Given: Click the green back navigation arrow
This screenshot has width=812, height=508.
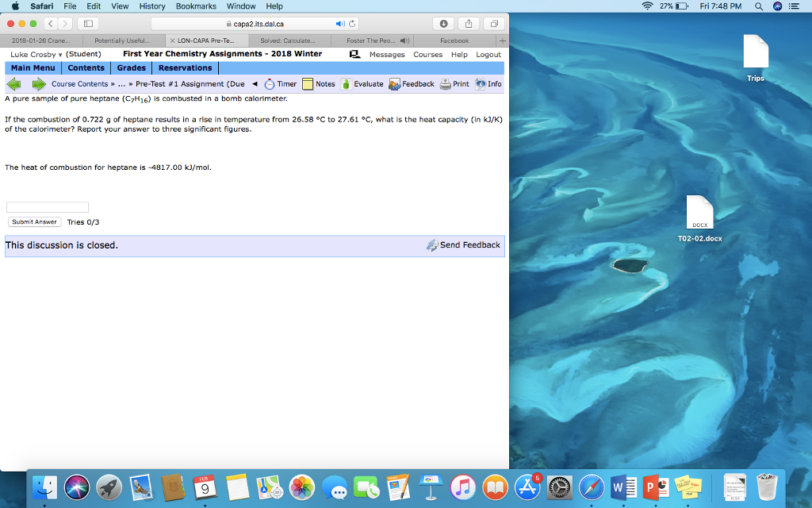Looking at the screenshot, I should tap(13, 83).
